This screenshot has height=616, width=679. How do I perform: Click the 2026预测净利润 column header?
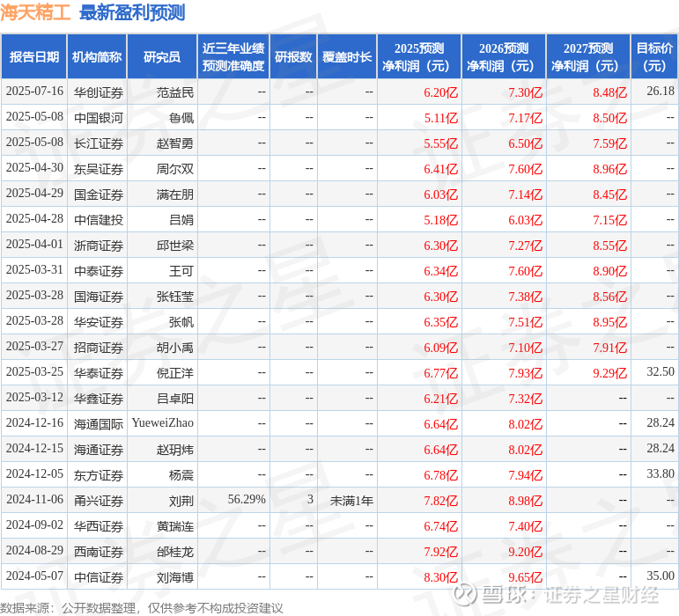click(x=504, y=56)
